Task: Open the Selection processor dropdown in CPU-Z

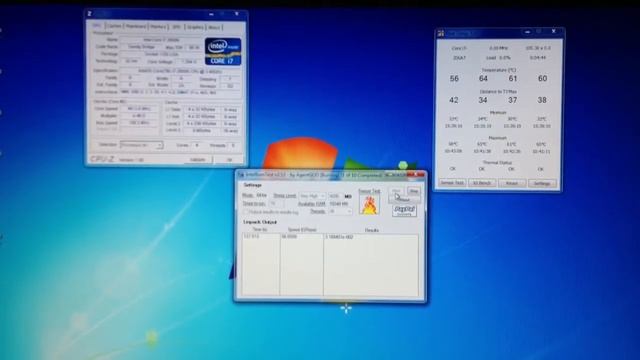Action: 142,145
